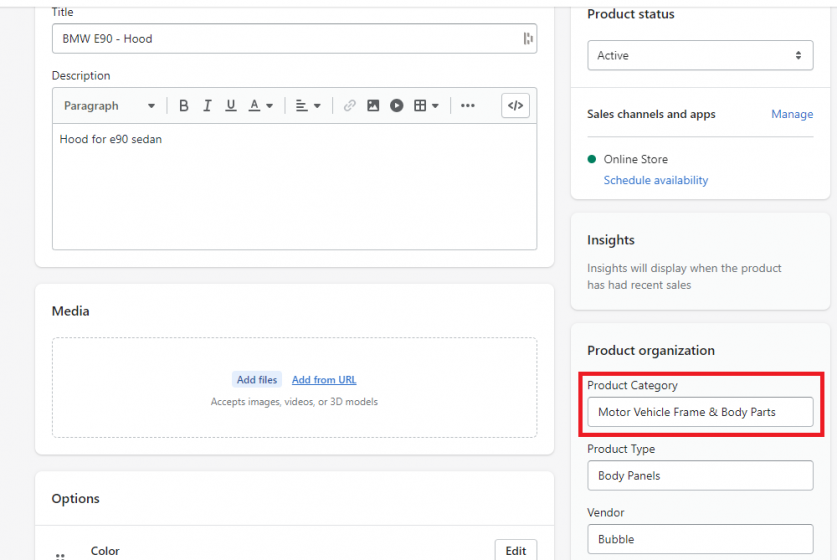The image size is (837, 560).
Task: Switch description editor to HTML code view
Action: tap(515, 106)
